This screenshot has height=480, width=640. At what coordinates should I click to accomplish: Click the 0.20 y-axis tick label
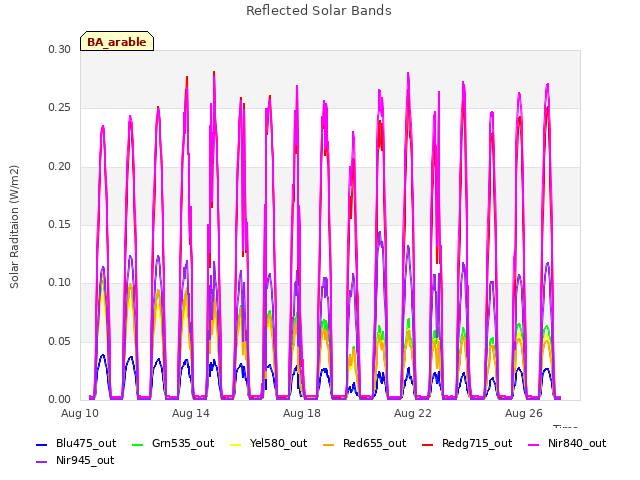tap(60, 167)
